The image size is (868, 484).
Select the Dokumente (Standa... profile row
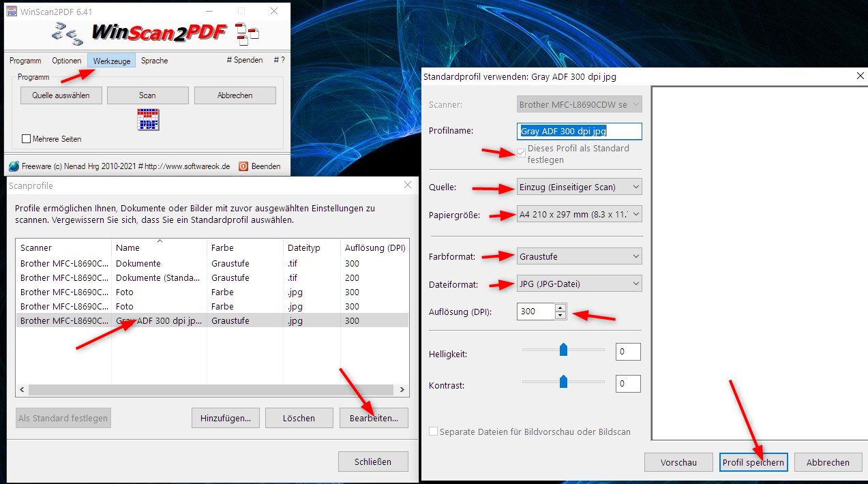tap(212, 277)
